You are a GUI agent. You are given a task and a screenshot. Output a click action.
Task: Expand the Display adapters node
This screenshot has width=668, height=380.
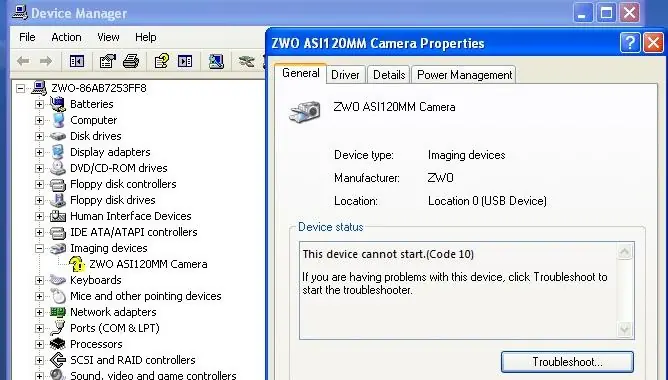(39, 153)
